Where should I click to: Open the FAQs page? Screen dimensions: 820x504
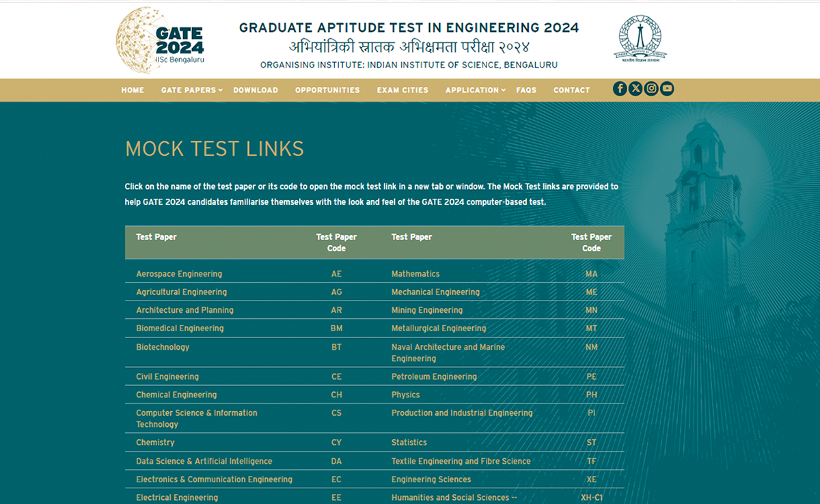coord(526,90)
